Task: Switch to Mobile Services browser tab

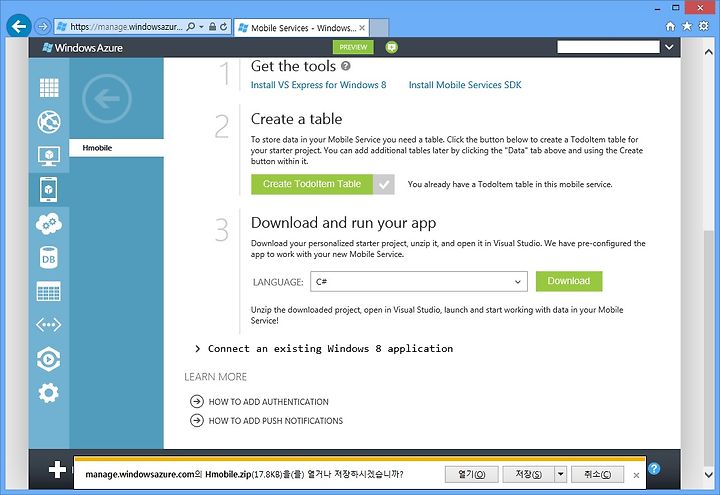Action: click(300, 28)
